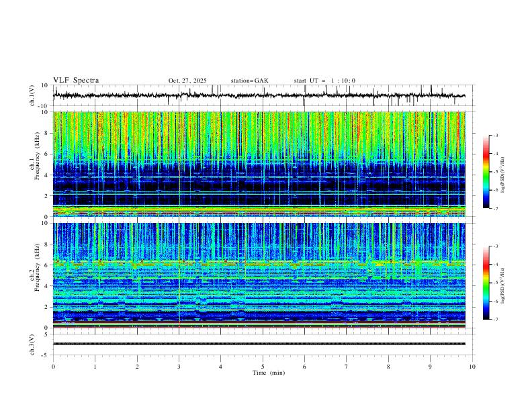Click the ch.1 waveform trace panel

(x=263, y=95)
